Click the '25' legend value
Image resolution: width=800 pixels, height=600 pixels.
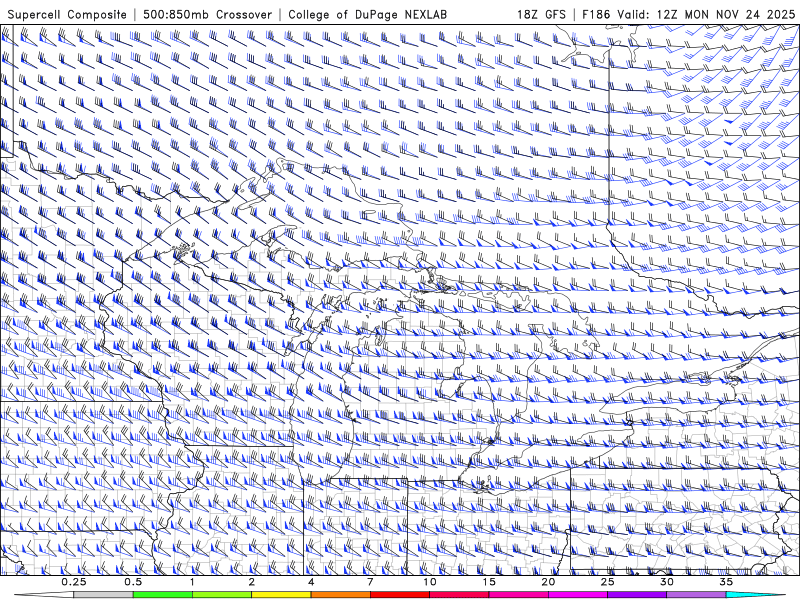tap(607, 582)
